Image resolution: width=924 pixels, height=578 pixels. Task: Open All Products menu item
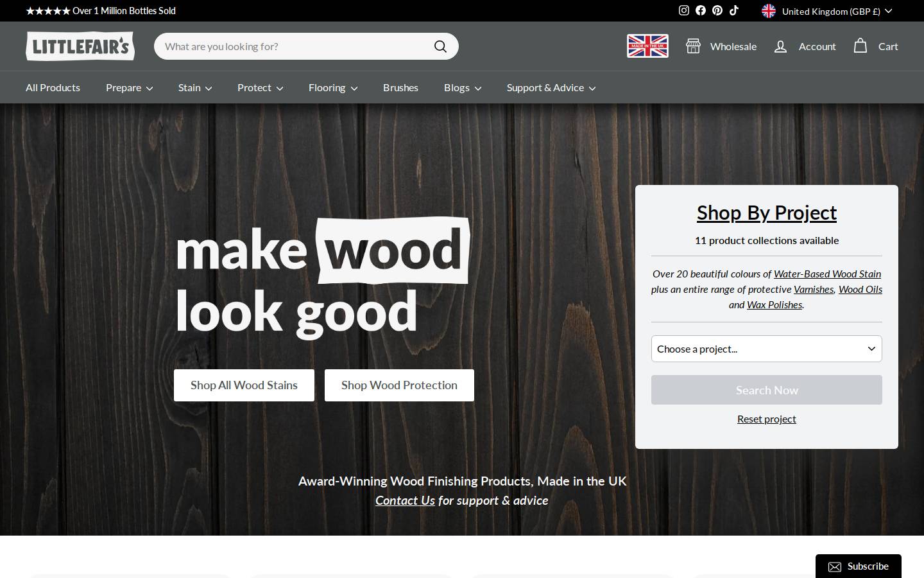tap(53, 87)
